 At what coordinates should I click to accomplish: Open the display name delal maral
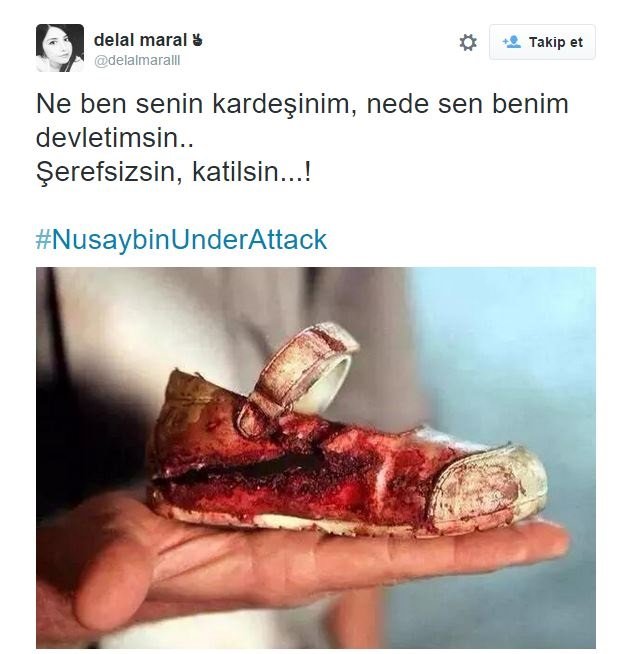(x=140, y=40)
